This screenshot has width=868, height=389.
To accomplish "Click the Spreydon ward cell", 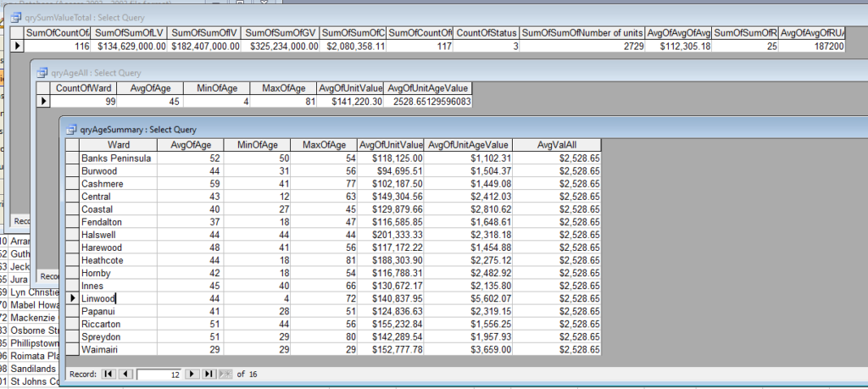I will tap(119, 336).
